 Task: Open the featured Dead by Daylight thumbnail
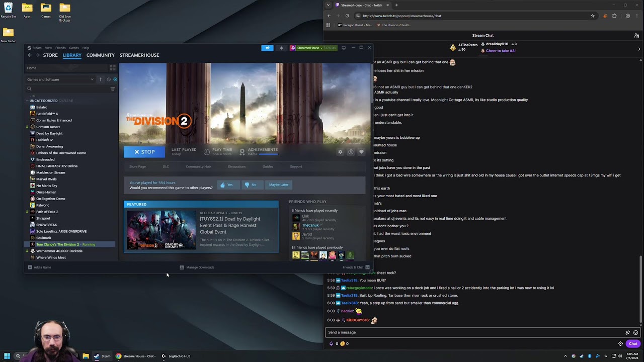click(x=162, y=230)
